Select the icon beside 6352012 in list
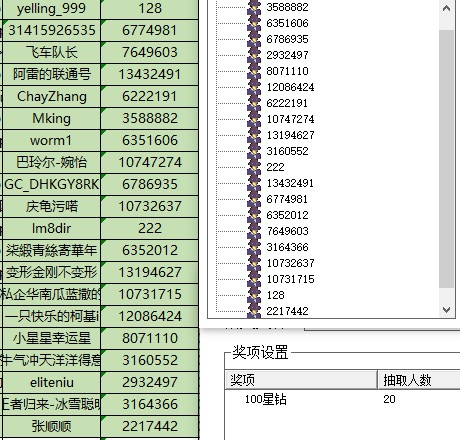 (254, 215)
